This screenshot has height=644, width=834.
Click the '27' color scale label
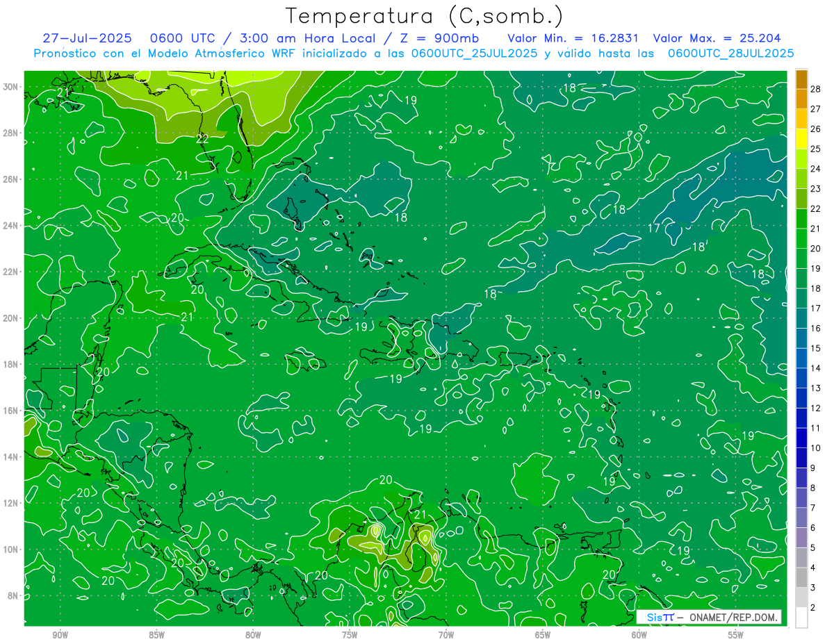click(x=816, y=108)
